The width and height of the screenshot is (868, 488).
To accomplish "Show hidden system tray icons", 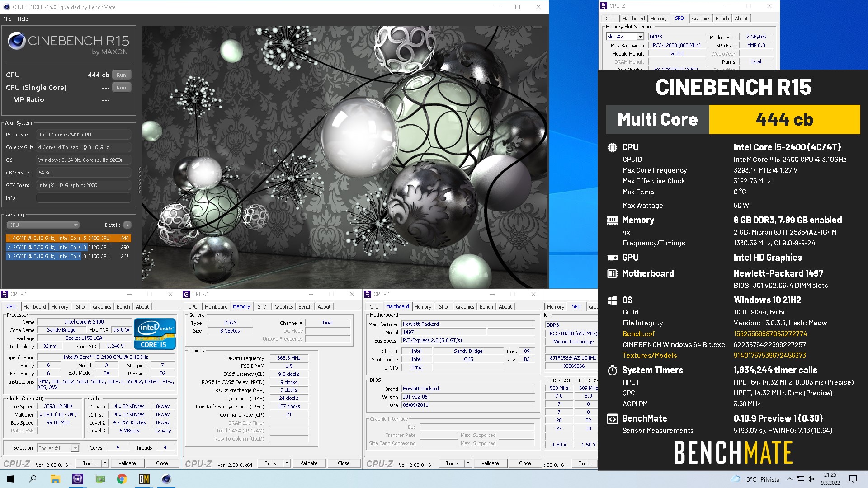I will click(789, 479).
